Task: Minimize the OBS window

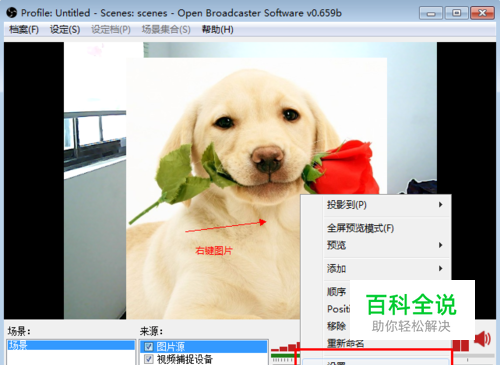Action: pos(431,13)
